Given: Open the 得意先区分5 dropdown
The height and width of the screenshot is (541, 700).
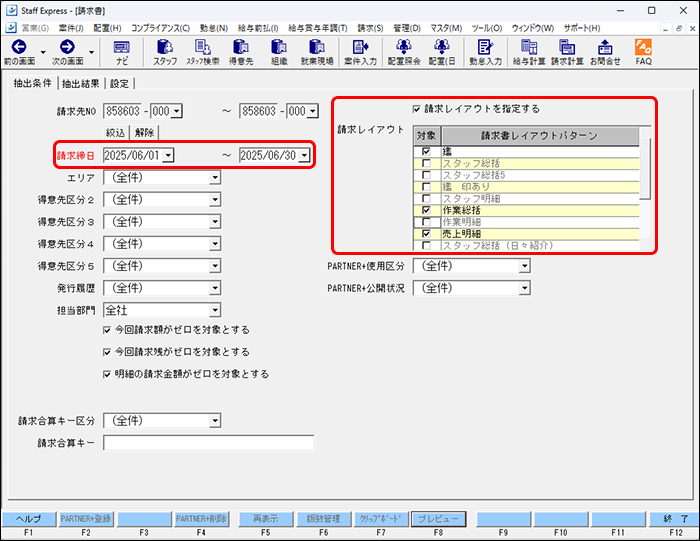Looking at the screenshot, I should (215, 266).
